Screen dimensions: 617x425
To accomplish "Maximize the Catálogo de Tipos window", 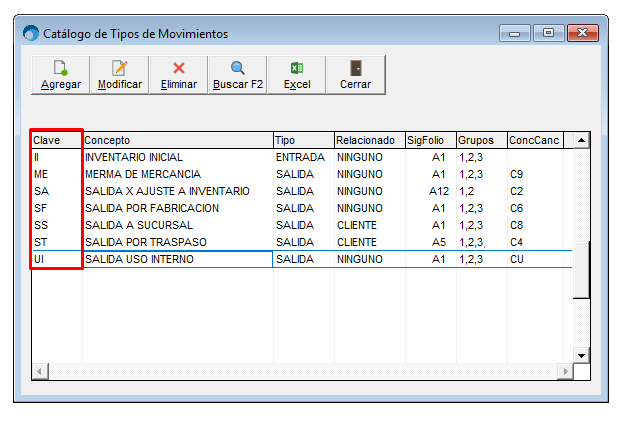I will click(x=549, y=33).
